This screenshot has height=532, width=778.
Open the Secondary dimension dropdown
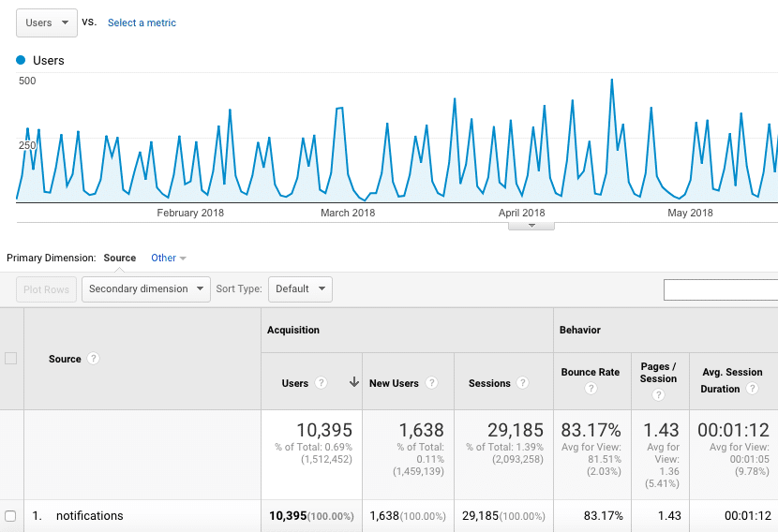[146, 289]
